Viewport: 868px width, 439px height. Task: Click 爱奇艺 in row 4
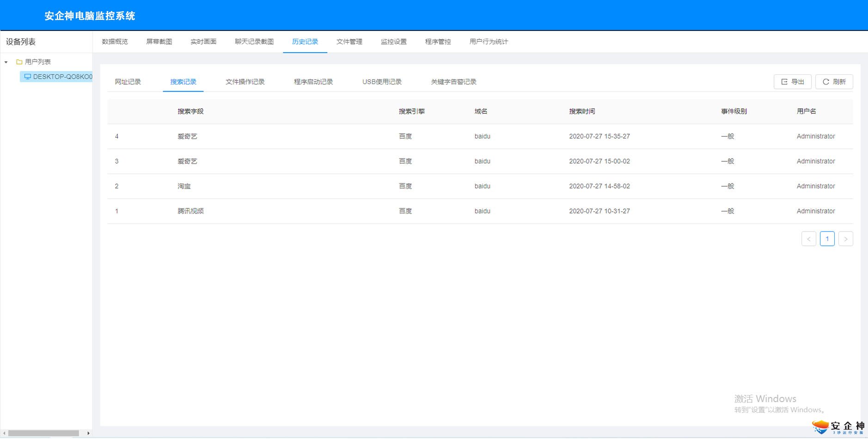(x=188, y=136)
